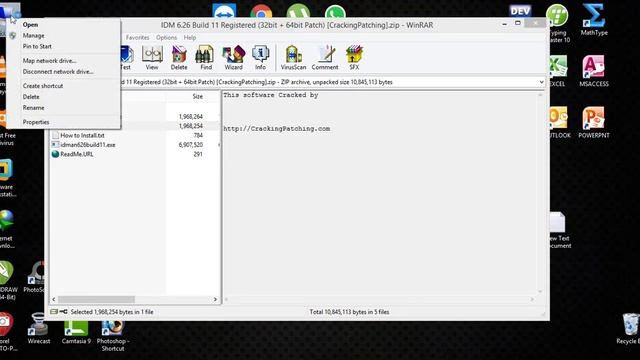Open the Comment tool in WinRAR
The width and height of the screenshot is (640, 360).
tap(325, 58)
